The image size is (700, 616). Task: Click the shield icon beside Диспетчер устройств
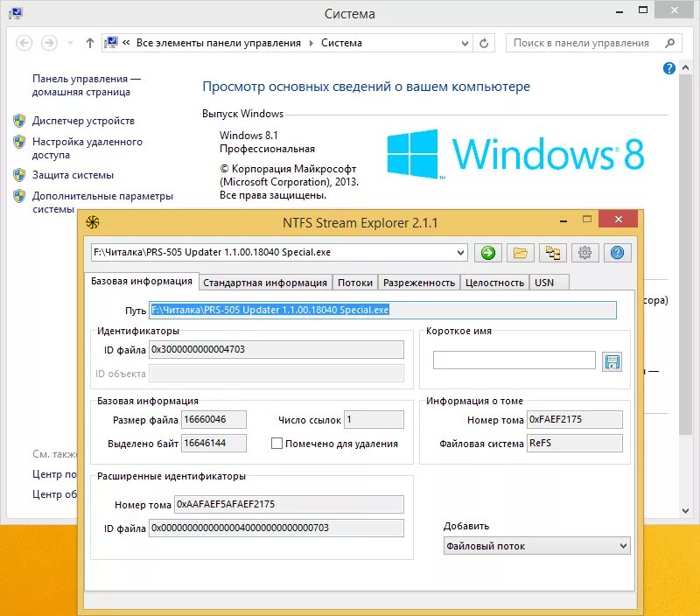point(19,121)
